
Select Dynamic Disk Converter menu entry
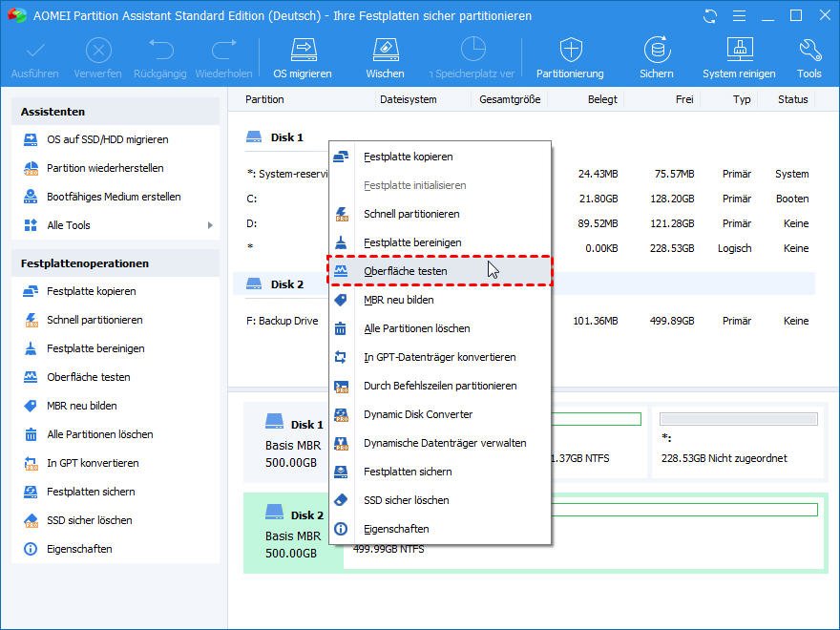440,414
